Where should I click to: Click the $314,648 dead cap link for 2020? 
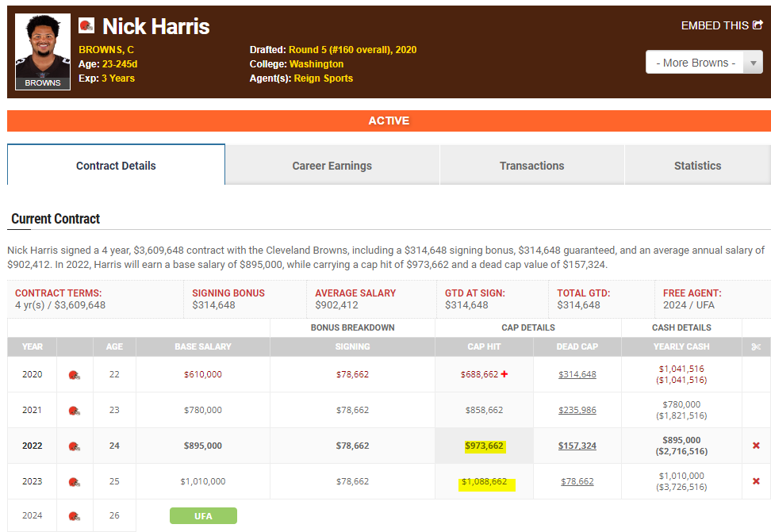pos(577,374)
